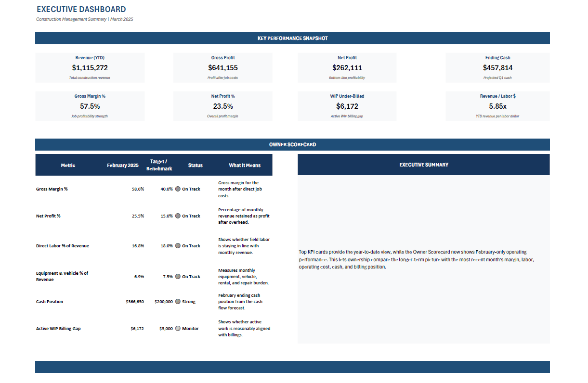
Task: Select the Construction Management Summary subtitle
Action: click(x=85, y=19)
